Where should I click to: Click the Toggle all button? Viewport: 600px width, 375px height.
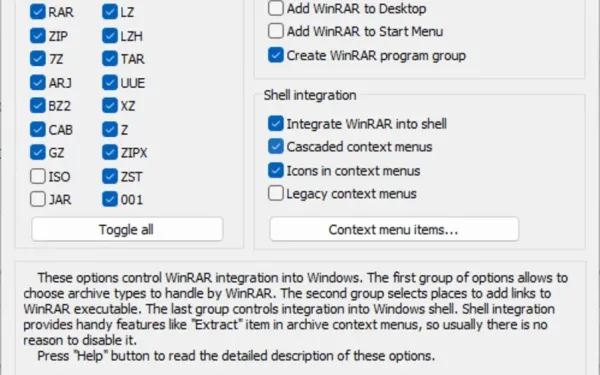(127, 229)
